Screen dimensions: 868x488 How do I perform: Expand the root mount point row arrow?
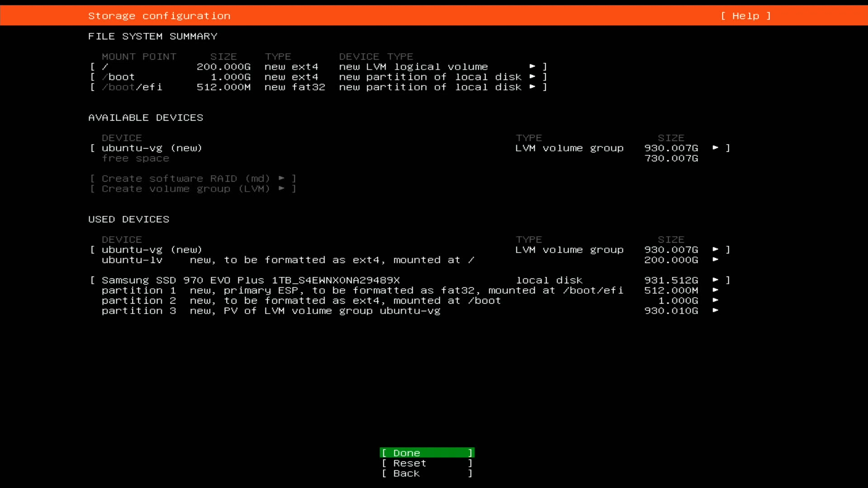click(533, 66)
